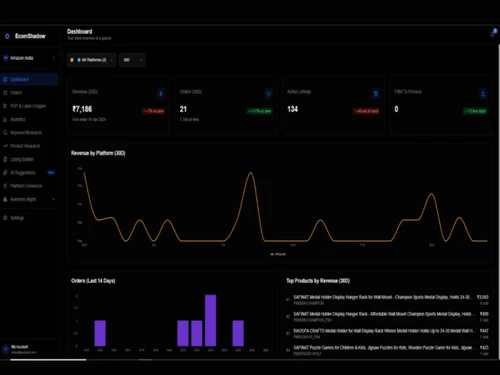Viewport: 500px width, 375px height.
Task: Click the Revenue card currency icon
Action: pos(161,94)
